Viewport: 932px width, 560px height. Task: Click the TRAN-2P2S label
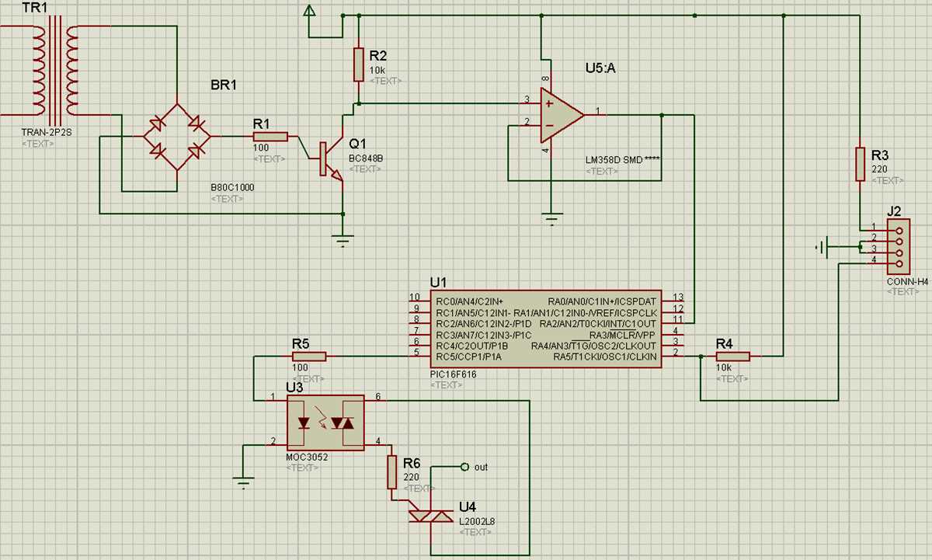(47, 133)
